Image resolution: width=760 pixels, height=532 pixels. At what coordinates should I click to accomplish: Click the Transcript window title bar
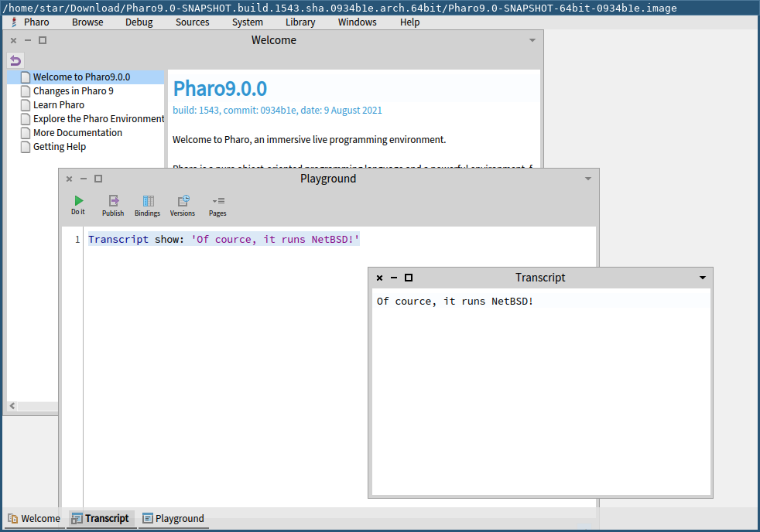540,278
